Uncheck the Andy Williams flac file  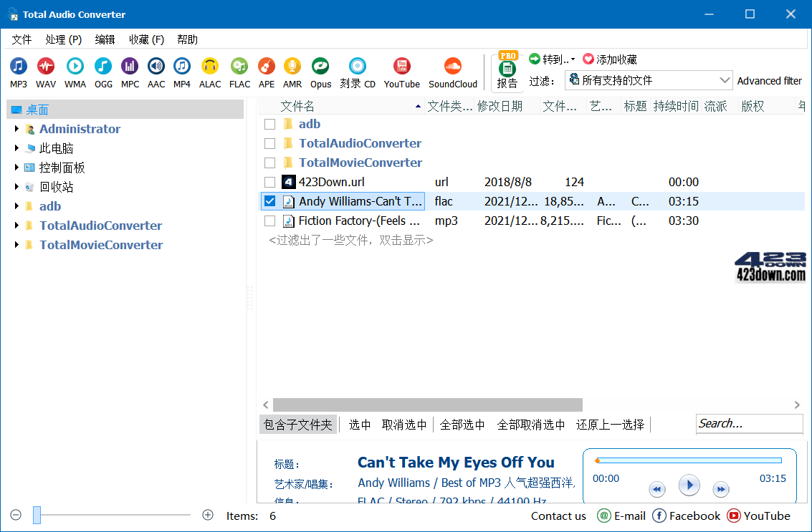click(270, 201)
